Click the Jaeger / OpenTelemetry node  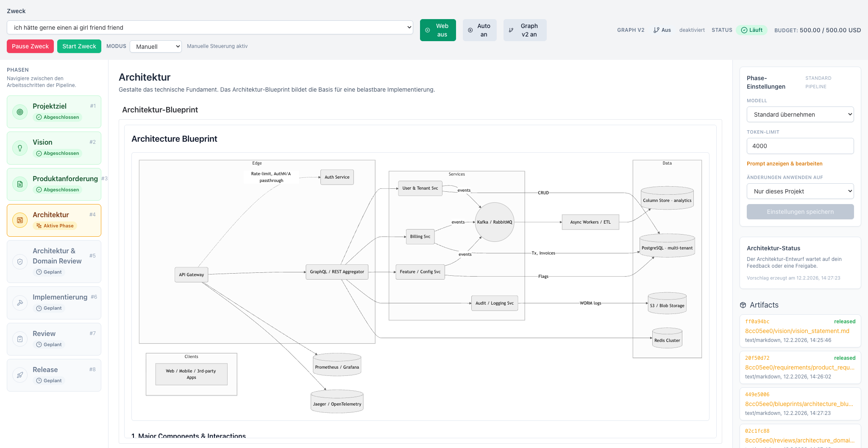337,401
